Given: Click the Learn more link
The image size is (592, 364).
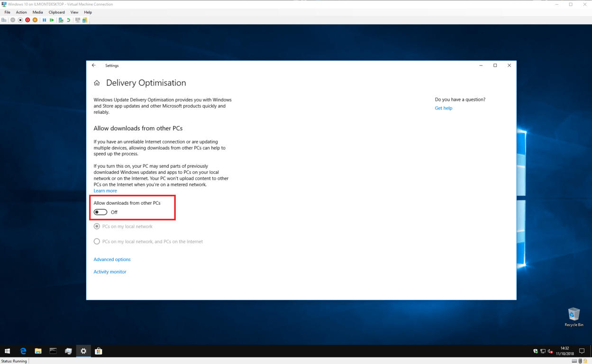Looking at the screenshot, I should pyautogui.click(x=105, y=191).
